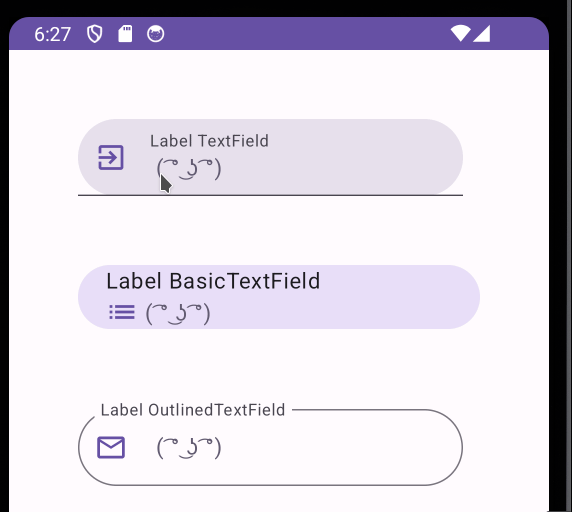
Task: Click the purple status bar background
Action: 292,34
